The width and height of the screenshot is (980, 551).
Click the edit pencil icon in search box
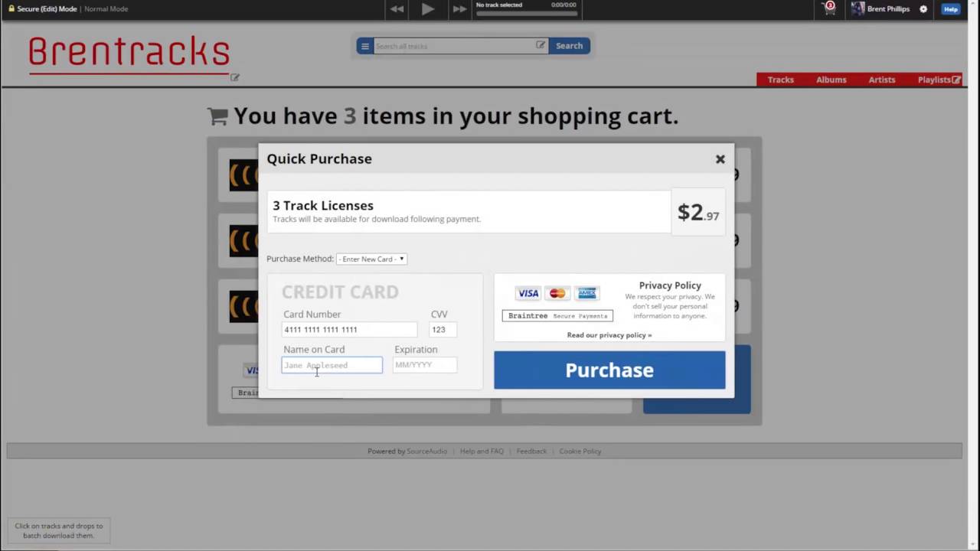pos(541,45)
